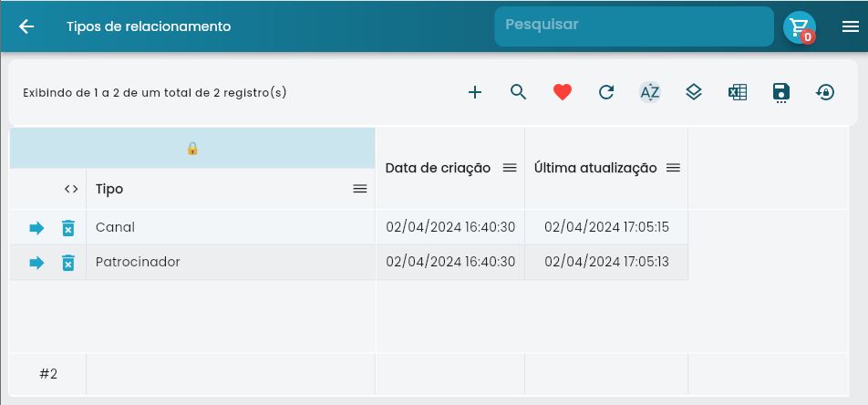Image resolution: width=868 pixels, height=405 pixels.
Task: Add a new record with plus icon
Action: pos(475,92)
